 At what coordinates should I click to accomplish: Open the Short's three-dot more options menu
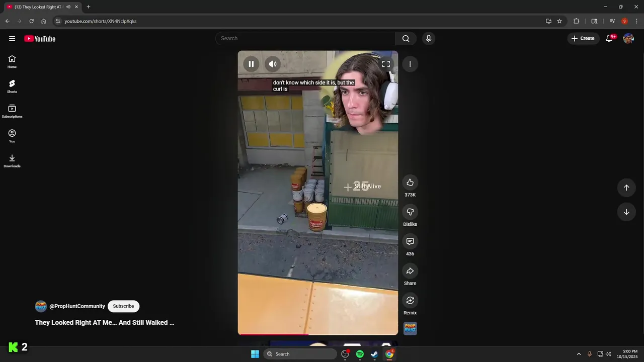coord(410,64)
